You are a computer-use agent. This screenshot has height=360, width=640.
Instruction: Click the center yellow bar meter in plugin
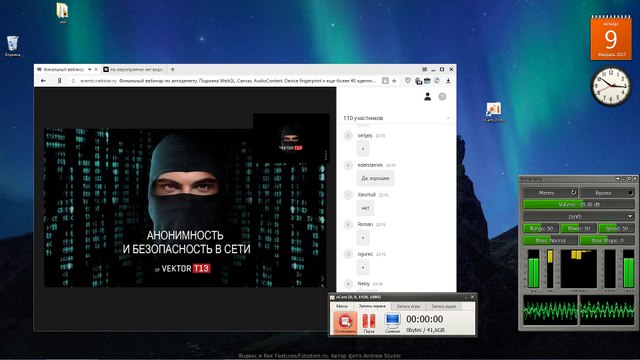click(x=578, y=269)
